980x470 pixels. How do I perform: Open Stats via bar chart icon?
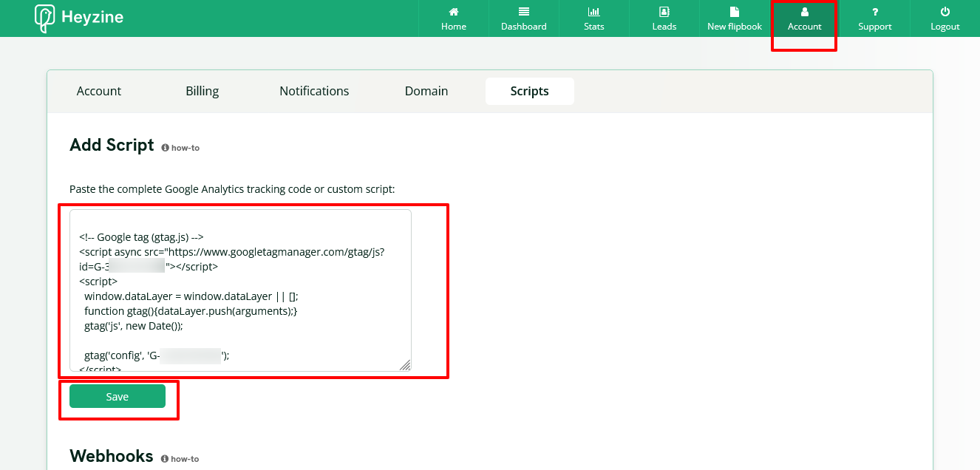593,12
